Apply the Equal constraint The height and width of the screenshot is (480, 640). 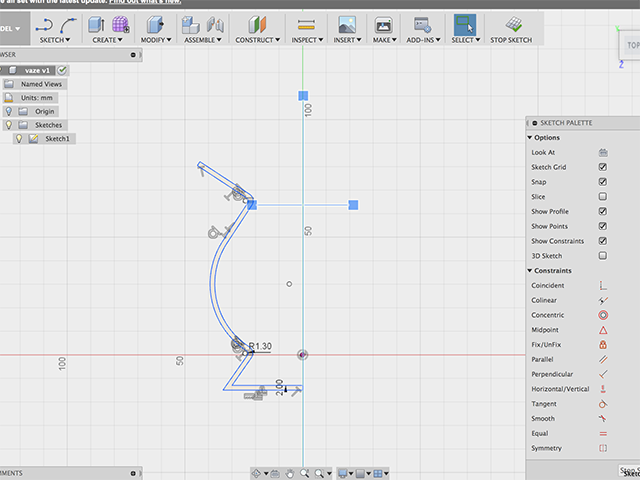(x=603, y=433)
